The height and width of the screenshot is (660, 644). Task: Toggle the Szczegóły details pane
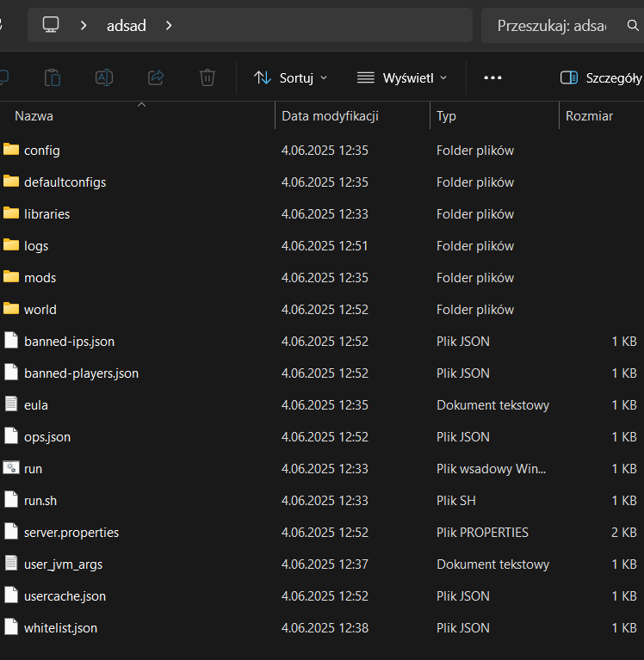pyautogui.click(x=601, y=77)
